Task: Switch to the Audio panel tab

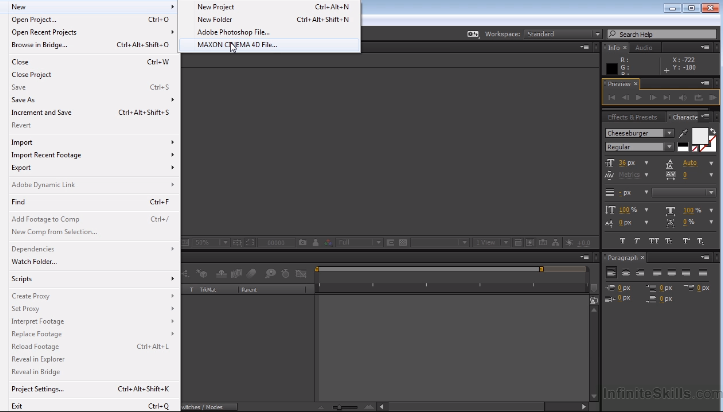Action: click(x=643, y=47)
